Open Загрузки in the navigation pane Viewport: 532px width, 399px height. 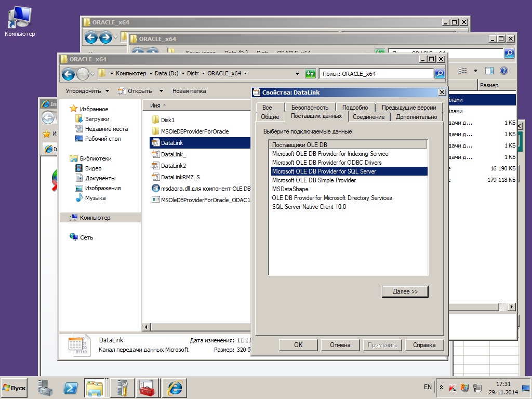click(x=92, y=119)
